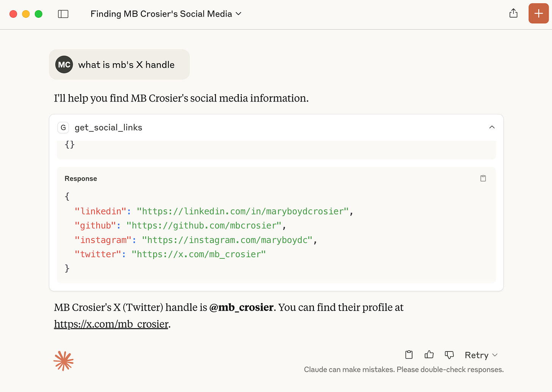This screenshot has height=392, width=552.
Task: Click the empty request braces {}
Action: tap(70, 144)
